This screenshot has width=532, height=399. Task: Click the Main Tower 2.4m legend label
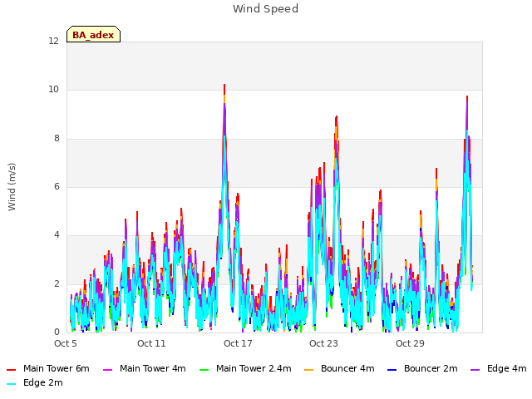[254, 368]
